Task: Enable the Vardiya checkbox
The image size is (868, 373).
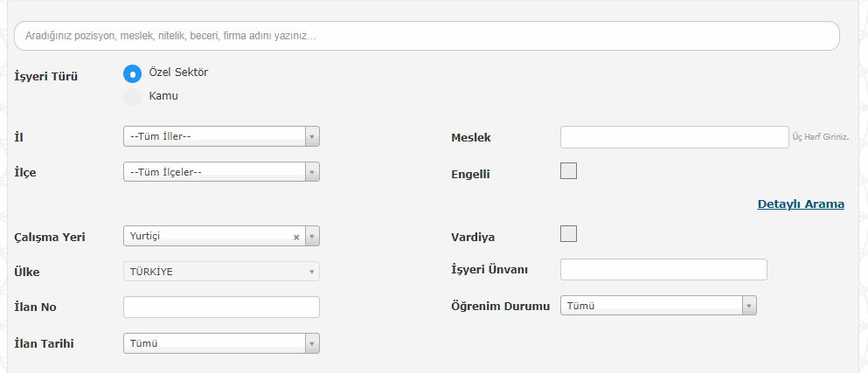Action: tap(568, 233)
